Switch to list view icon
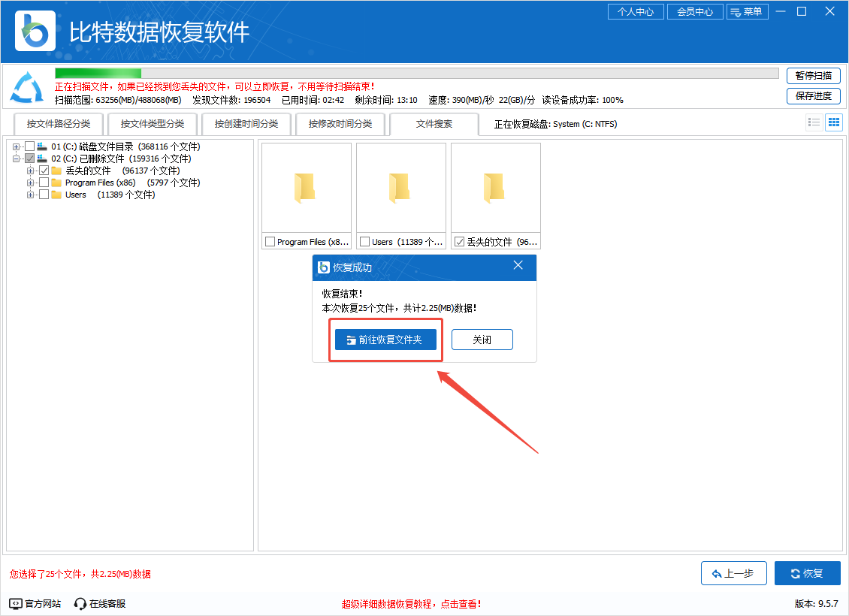Screen dimensions: 849x616 [x=814, y=122]
